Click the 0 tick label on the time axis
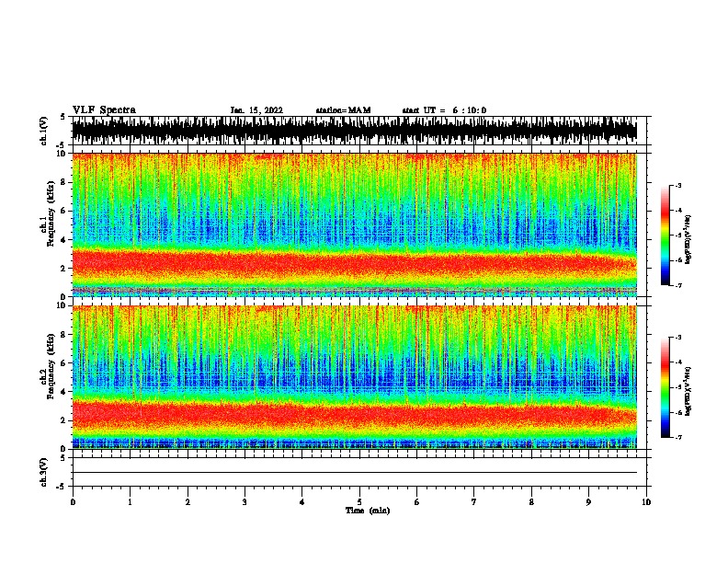 click(73, 501)
